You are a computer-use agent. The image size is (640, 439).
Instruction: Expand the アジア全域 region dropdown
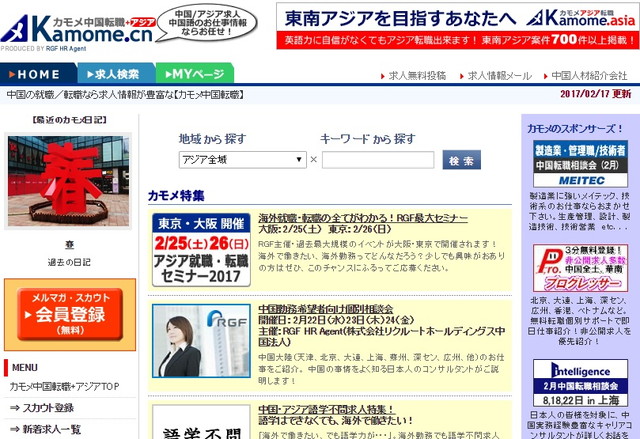[x=242, y=160]
